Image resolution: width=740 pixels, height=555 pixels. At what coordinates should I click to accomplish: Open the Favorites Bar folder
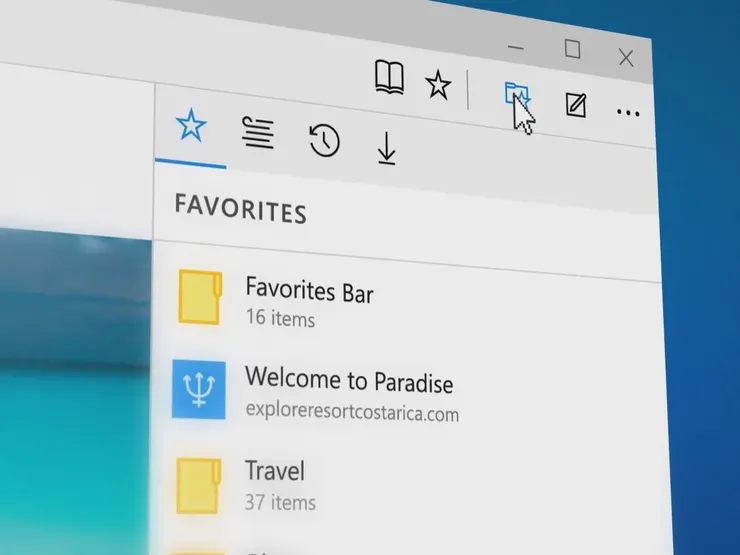pos(406,303)
